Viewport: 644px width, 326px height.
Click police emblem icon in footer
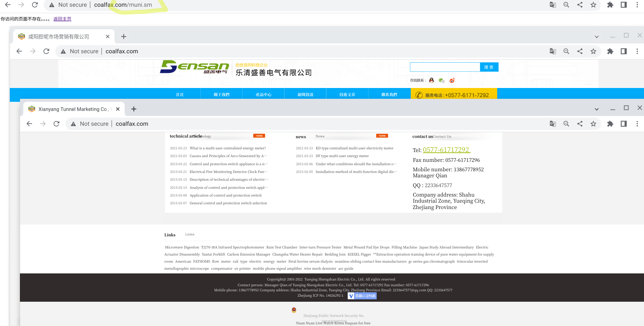coord(294,310)
